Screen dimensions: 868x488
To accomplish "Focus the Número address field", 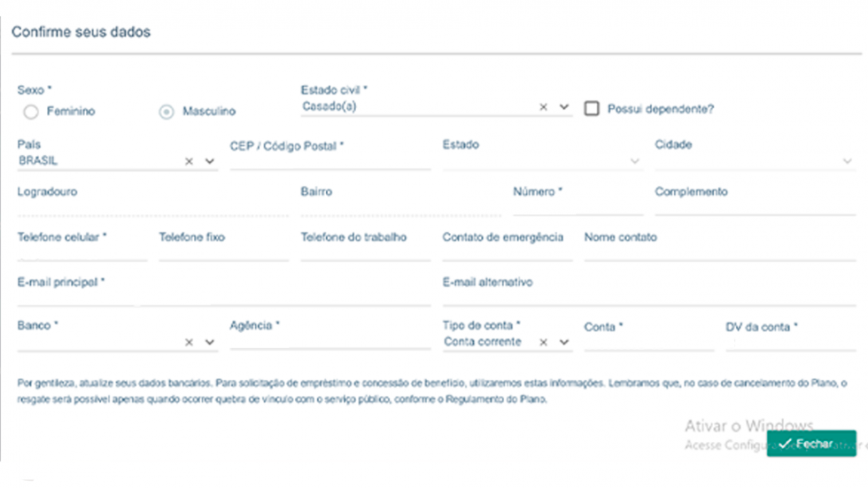I will [577, 207].
